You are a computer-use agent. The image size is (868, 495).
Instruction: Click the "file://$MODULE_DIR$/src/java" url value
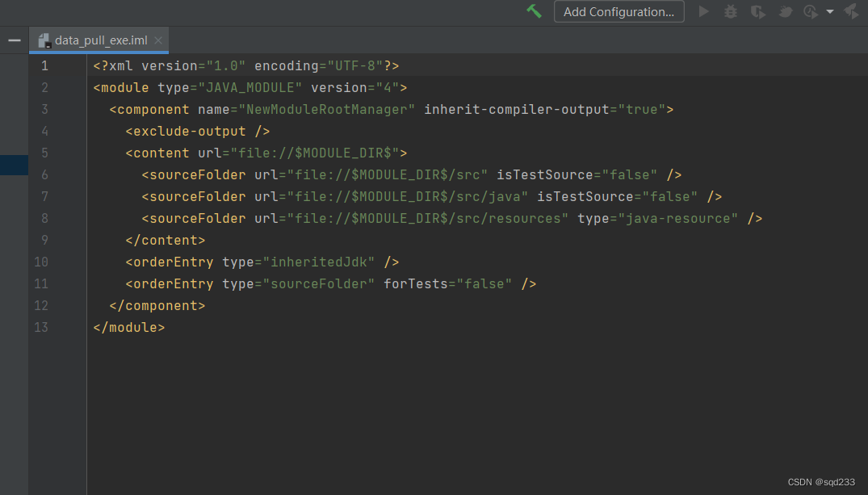click(x=408, y=196)
